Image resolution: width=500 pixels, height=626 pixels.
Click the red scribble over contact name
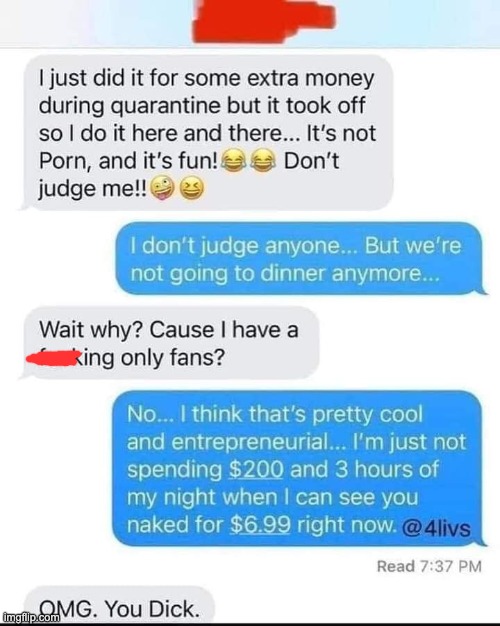pyautogui.click(x=264, y=20)
